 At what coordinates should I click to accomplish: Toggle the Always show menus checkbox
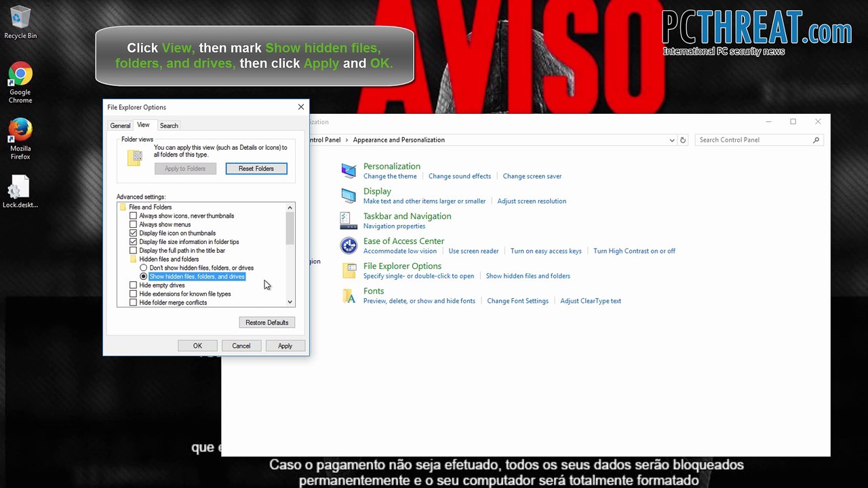coord(133,224)
